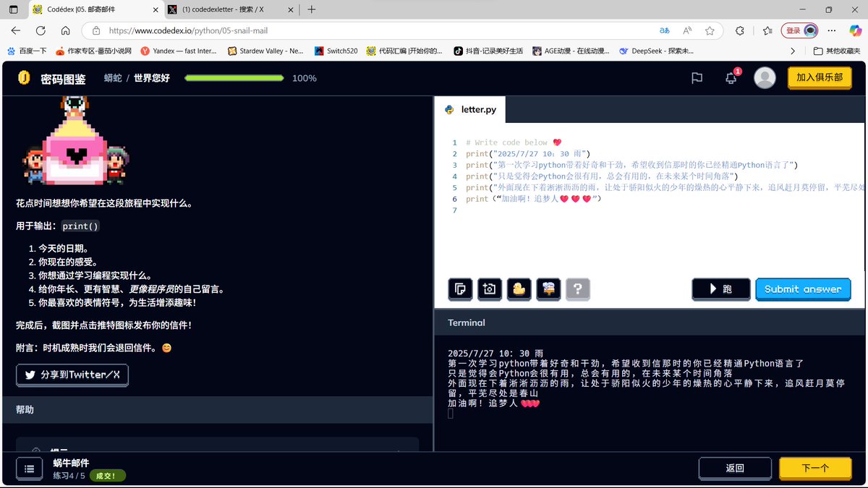Open 百度一下 bookmark
The height and width of the screenshot is (488, 868).
pyautogui.click(x=27, y=51)
